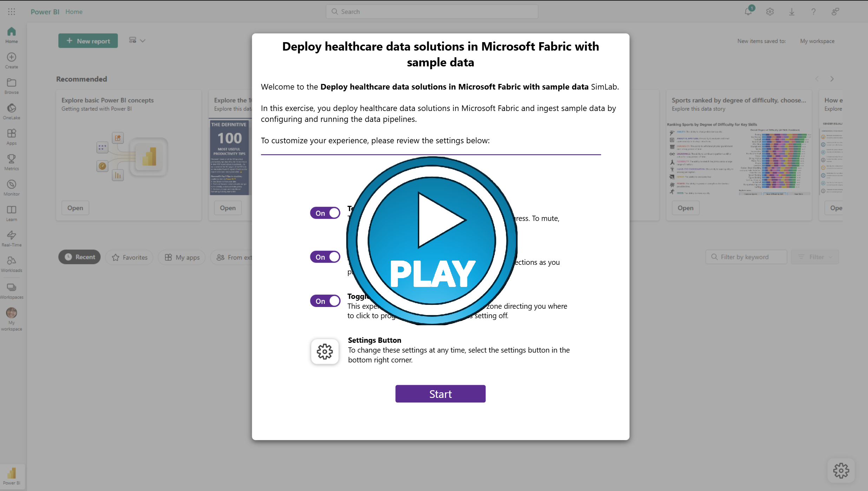Disable the second On switch
The image size is (868, 491).
[325, 257]
